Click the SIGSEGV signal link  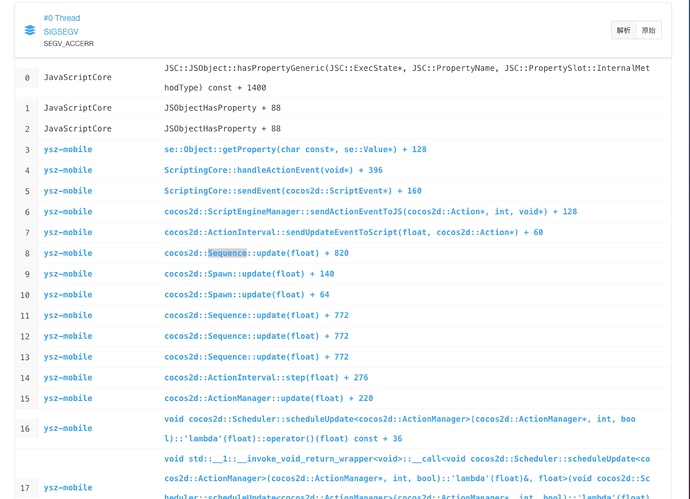(61, 32)
